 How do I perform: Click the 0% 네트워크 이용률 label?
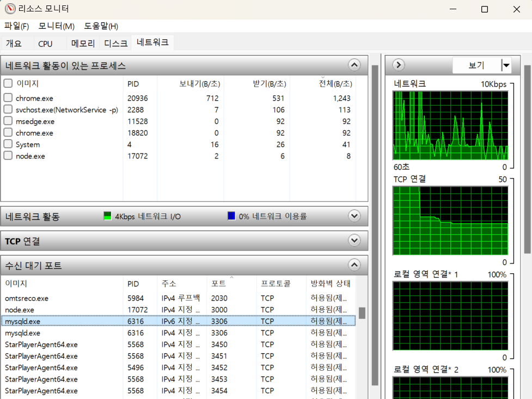[x=272, y=216]
